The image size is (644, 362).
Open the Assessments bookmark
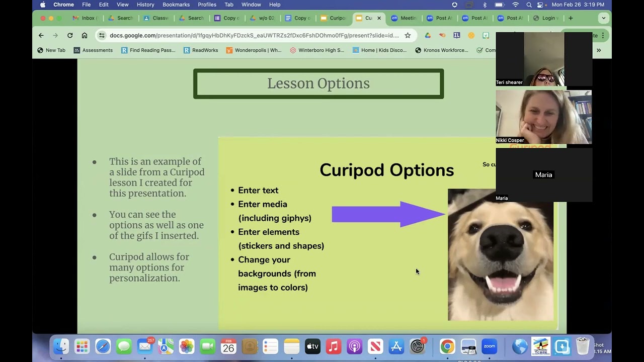[x=93, y=50]
